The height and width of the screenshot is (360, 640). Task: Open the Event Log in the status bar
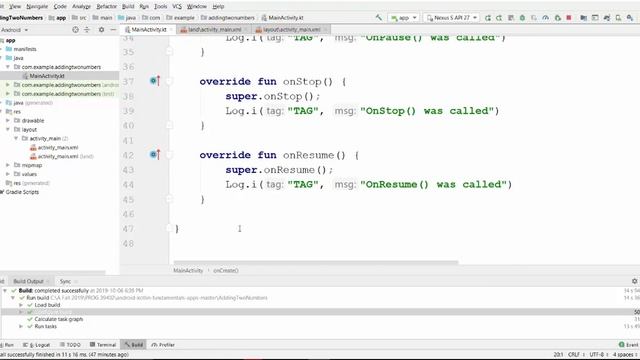click(x=628, y=344)
